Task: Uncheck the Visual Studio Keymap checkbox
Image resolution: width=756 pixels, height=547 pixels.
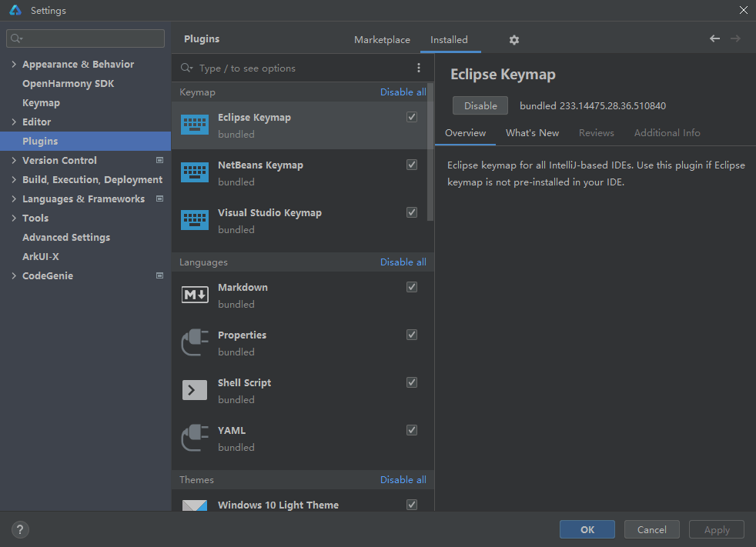Action: pyautogui.click(x=412, y=212)
